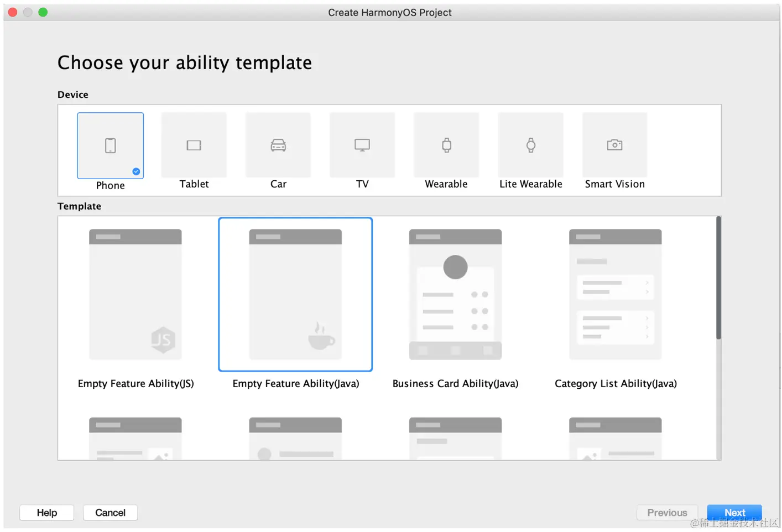The width and height of the screenshot is (782, 532).
Task: Click the "Tablet" device label
Action: pyautogui.click(x=194, y=184)
